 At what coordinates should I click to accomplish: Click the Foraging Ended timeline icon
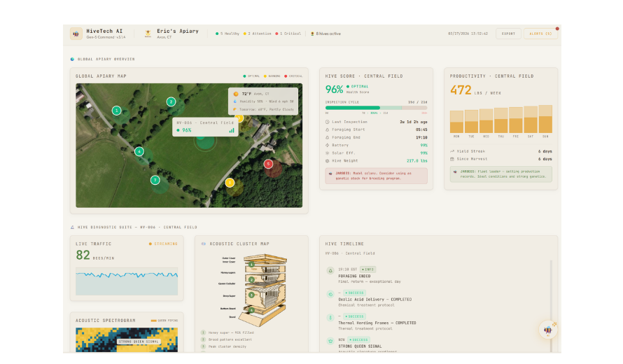[330, 271]
